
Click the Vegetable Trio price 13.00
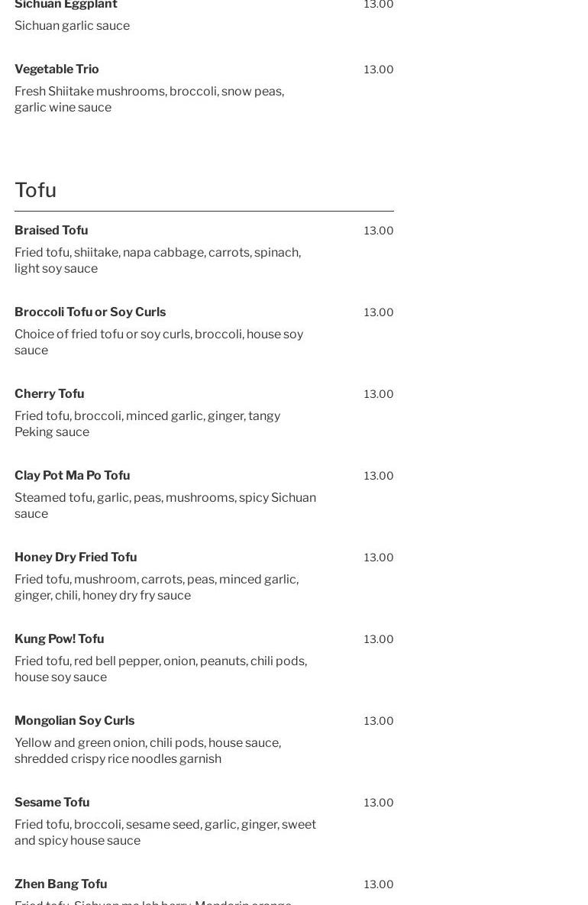tap(378, 69)
